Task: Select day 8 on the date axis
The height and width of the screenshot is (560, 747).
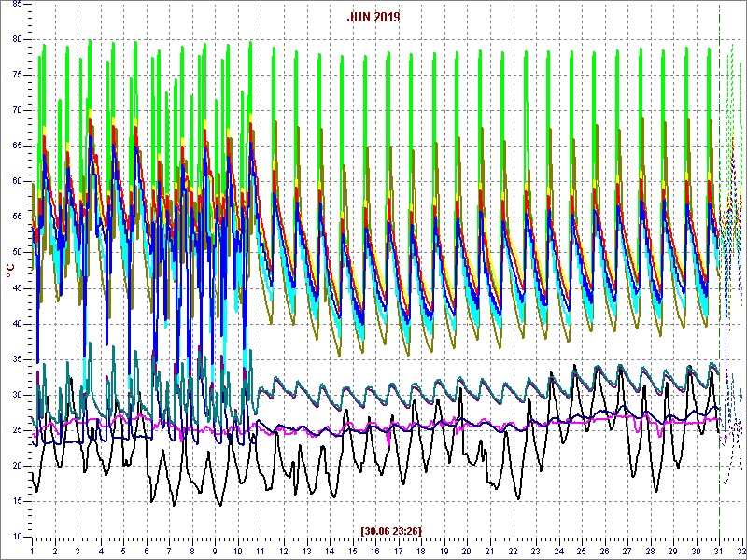Action: tap(192, 552)
